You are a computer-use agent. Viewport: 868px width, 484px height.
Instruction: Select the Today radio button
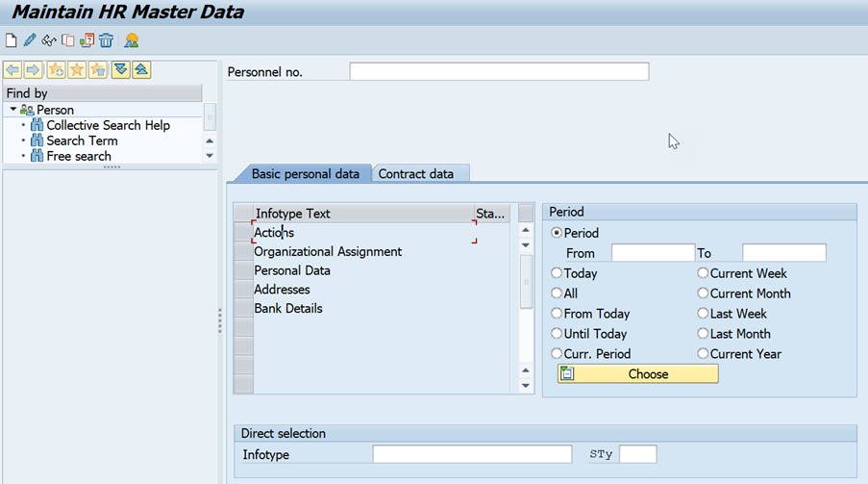point(557,273)
